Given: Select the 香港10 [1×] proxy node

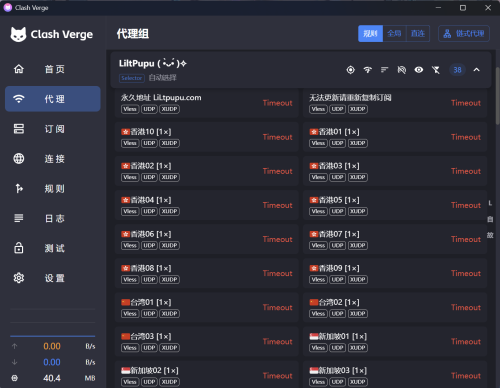Looking at the screenshot, I should point(206,137).
